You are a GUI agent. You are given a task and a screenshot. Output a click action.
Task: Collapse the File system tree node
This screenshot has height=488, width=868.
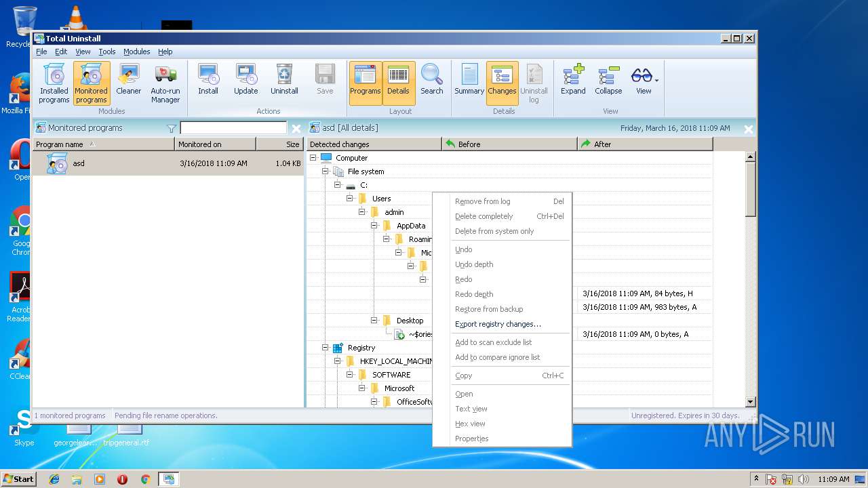pyautogui.click(x=325, y=171)
